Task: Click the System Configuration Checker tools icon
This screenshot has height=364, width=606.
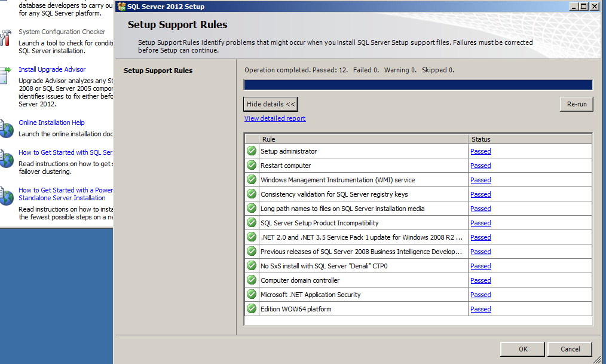Action: (x=5, y=38)
